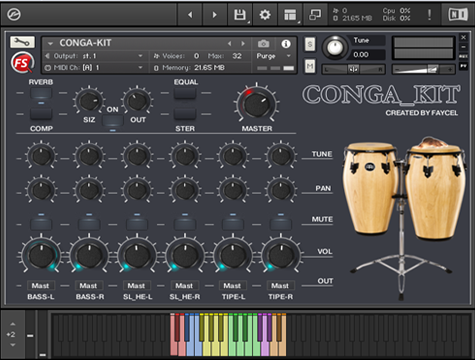475x360 pixels.
Task: Solo the instrument with S button
Action: tap(310, 44)
